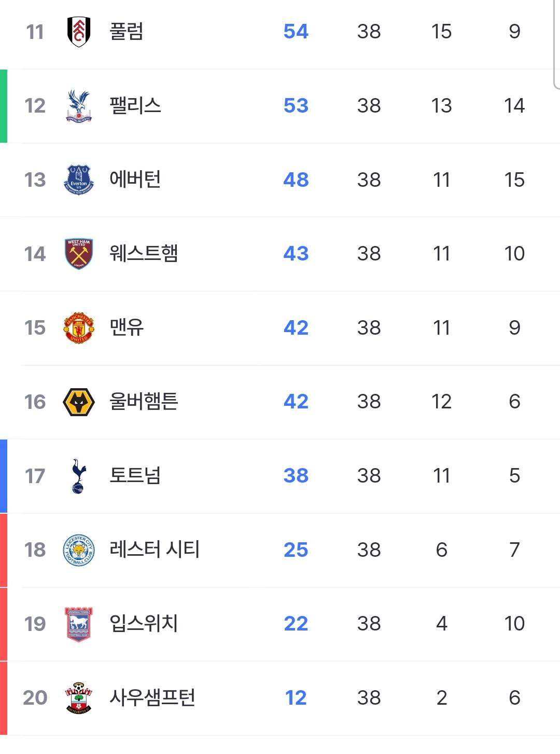This screenshot has width=560, height=754.
Task: Select the West Ham hammers crest
Action: 79,254
